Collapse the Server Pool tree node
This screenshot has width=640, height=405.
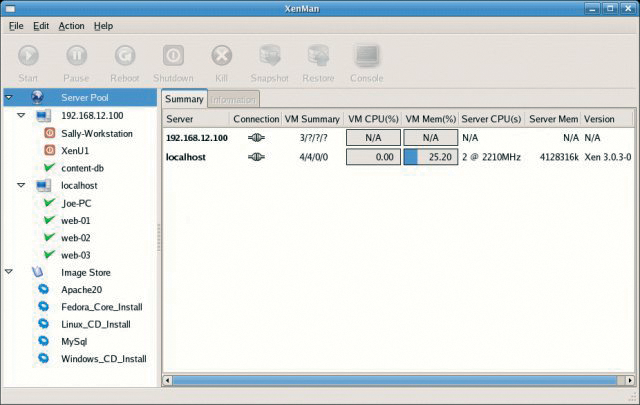click(9, 98)
